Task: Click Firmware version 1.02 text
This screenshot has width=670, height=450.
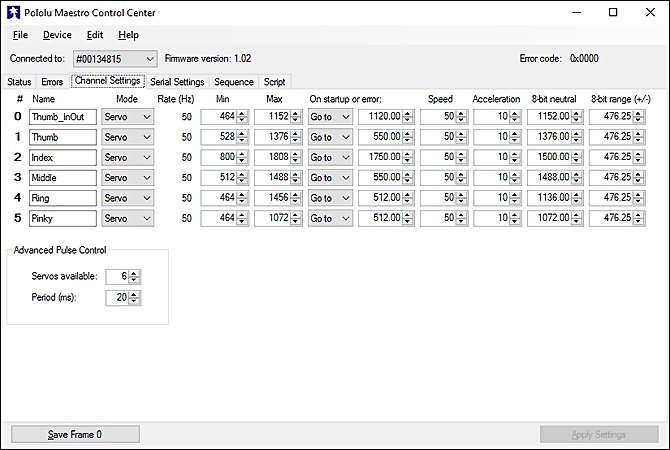Action: pos(208,59)
